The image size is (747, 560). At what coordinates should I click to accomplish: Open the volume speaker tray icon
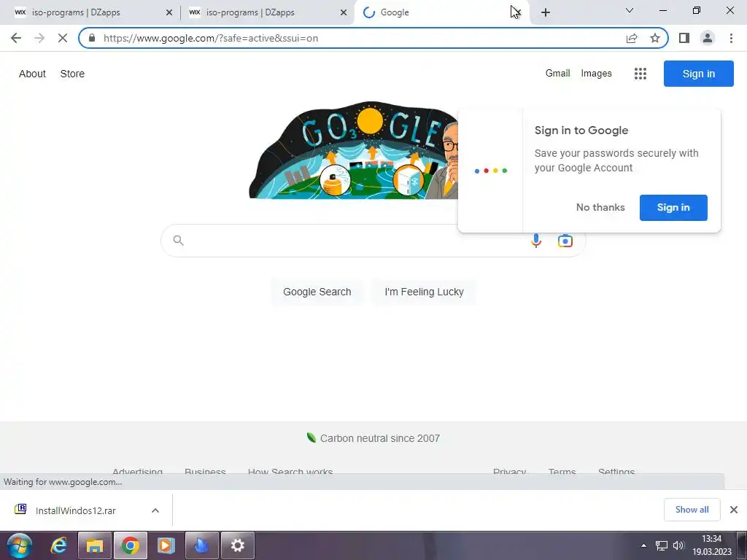click(678, 545)
